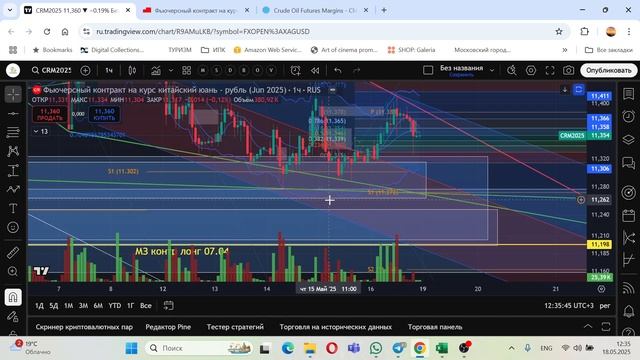
Task: Open the calendar panel icon
Action: point(629,215)
